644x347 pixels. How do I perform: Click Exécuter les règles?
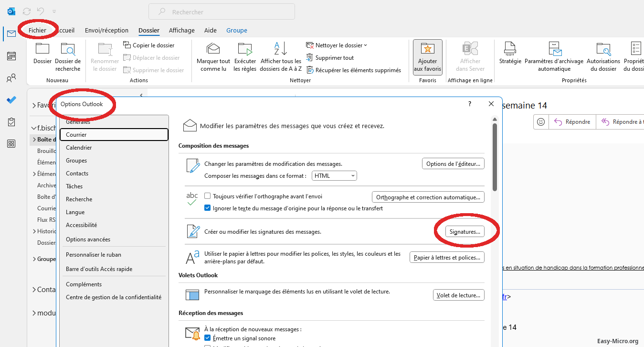[245, 56]
